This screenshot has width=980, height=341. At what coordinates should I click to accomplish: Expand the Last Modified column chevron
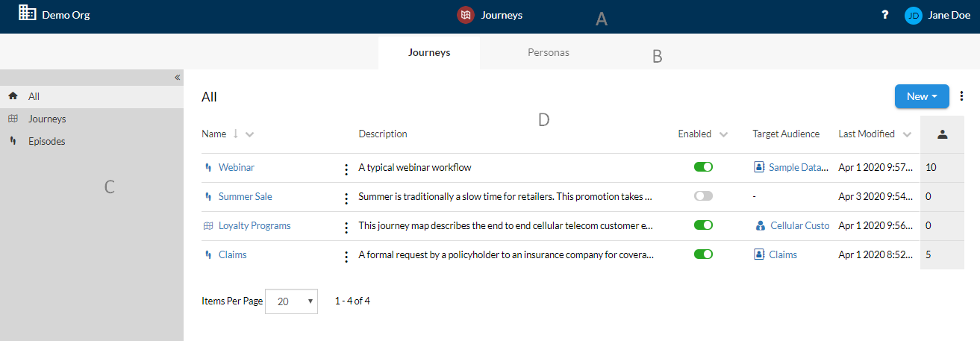pyautogui.click(x=906, y=135)
